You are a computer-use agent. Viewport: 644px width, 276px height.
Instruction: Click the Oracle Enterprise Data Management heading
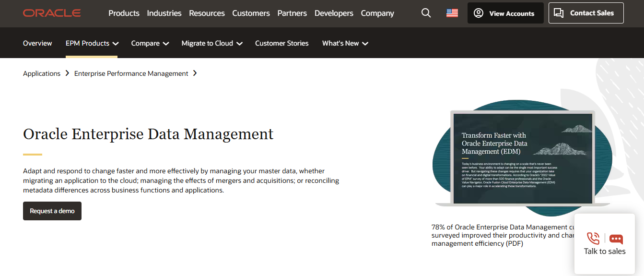click(x=148, y=134)
